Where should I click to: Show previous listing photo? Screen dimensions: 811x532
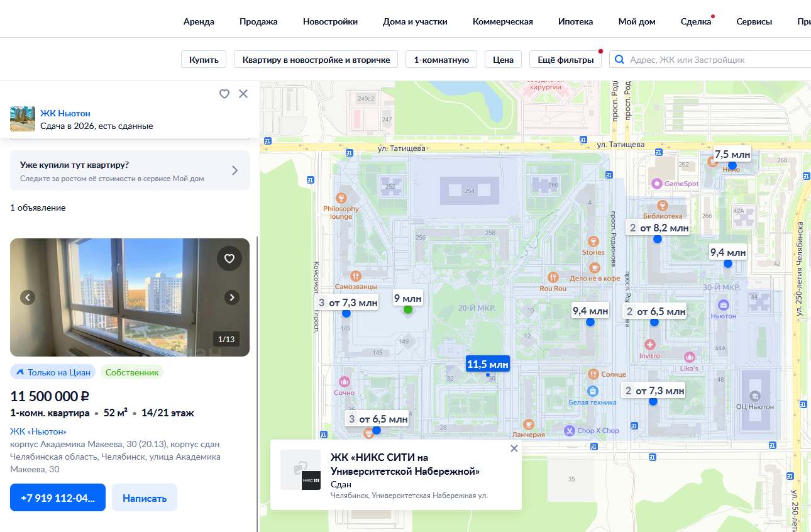(28, 297)
